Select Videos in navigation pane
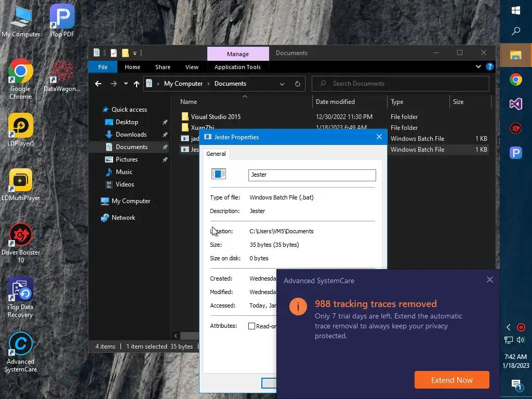The width and height of the screenshot is (532, 399). click(125, 184)
